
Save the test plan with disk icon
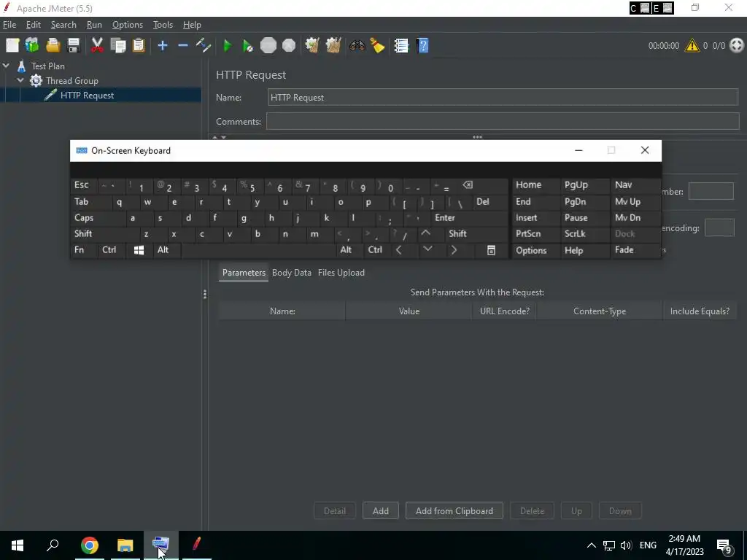pyautogui.click(x=74, y=46)
